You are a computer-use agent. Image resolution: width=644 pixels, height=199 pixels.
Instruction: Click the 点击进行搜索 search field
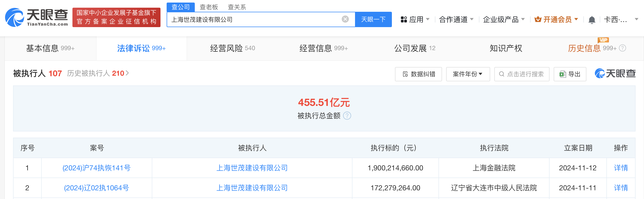click(x=522, y=74)
